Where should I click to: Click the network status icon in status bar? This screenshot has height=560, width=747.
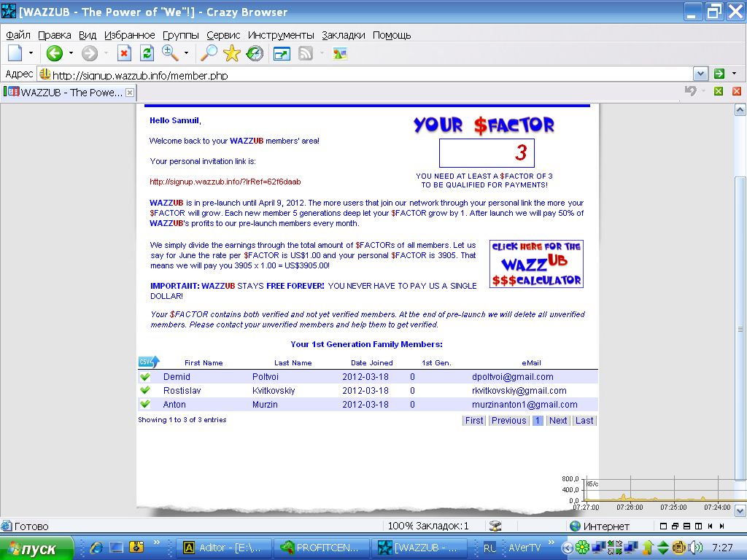[495, 526]
